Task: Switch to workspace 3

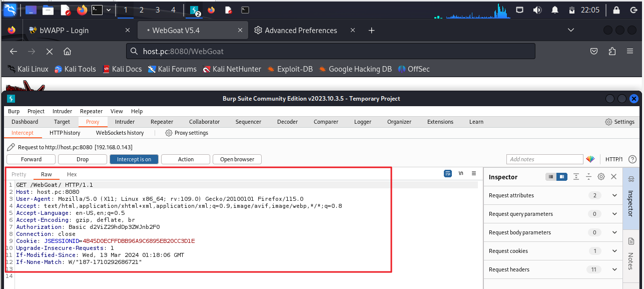Action: 158,10
